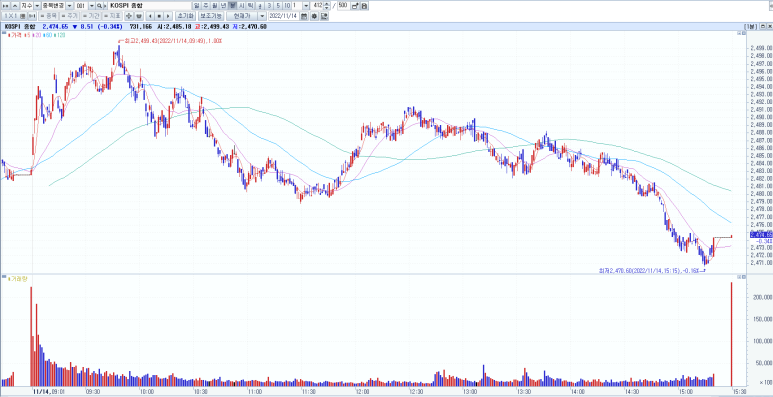
Task: Click the tick-chart icon after the 틱 button
Action: 260,6
